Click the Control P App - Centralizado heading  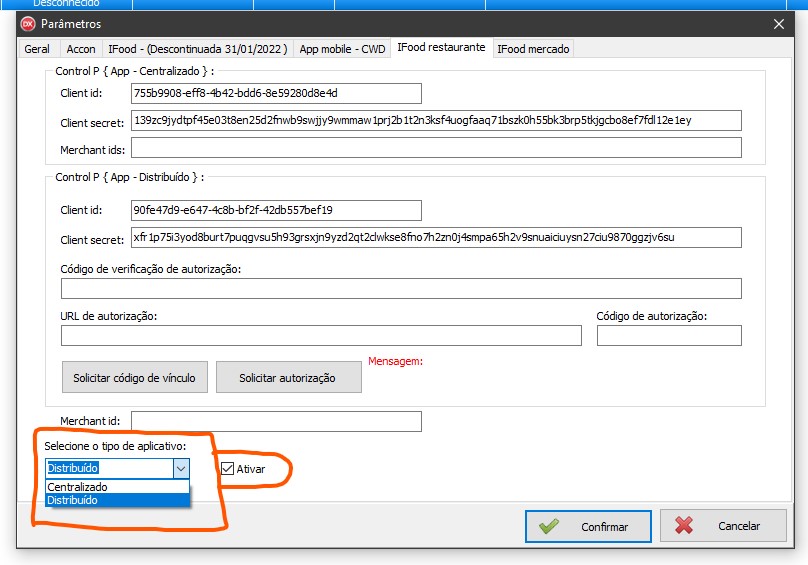(x=134, y=71)
